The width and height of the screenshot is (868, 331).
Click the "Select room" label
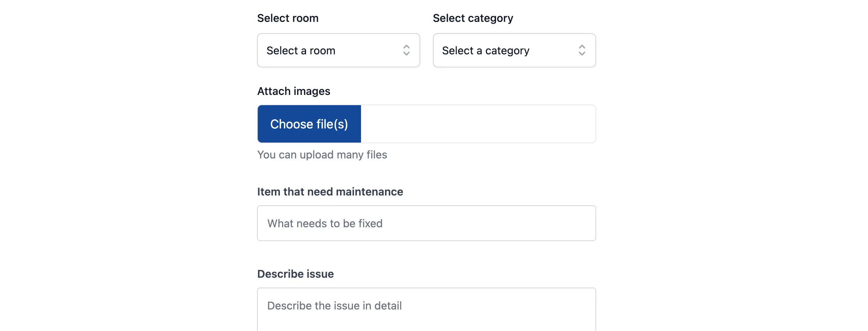[288, 18]
